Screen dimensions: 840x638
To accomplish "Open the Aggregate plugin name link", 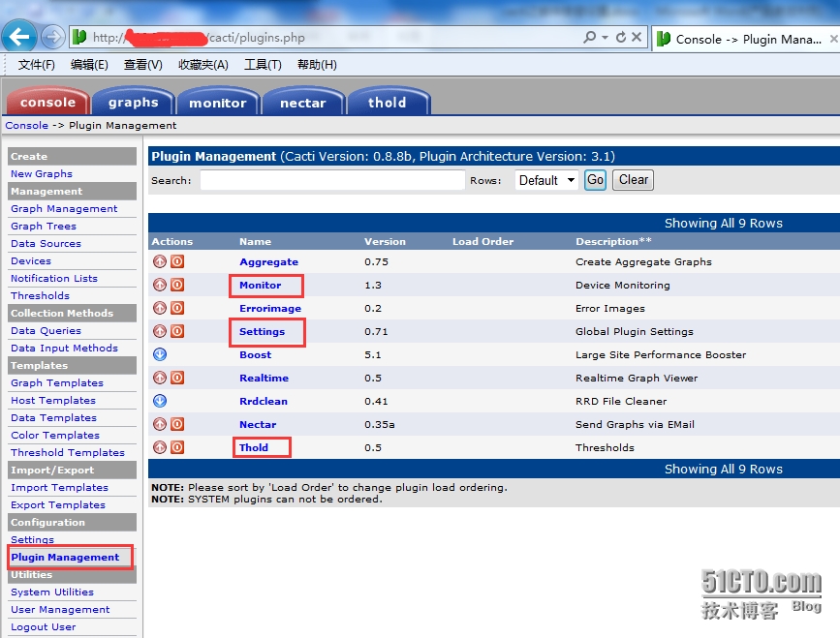I will pyautogui.click(x=269, y=261).
